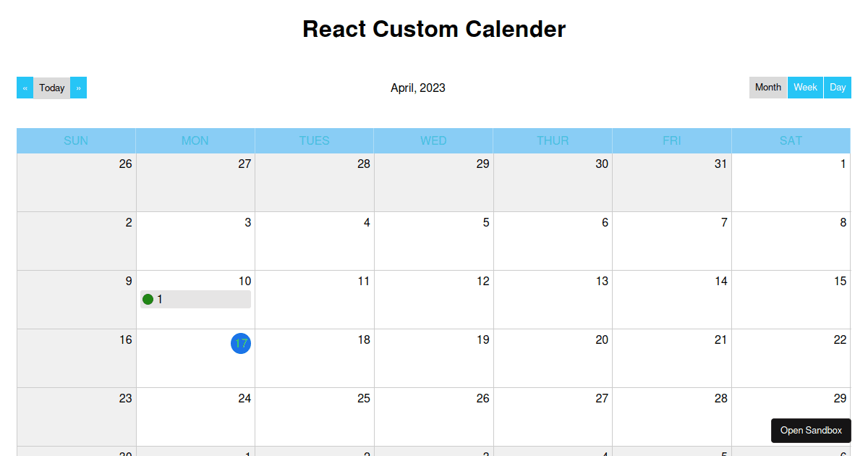Click the green event dot on April 10
868x456 pixels.
click(148, 300)
